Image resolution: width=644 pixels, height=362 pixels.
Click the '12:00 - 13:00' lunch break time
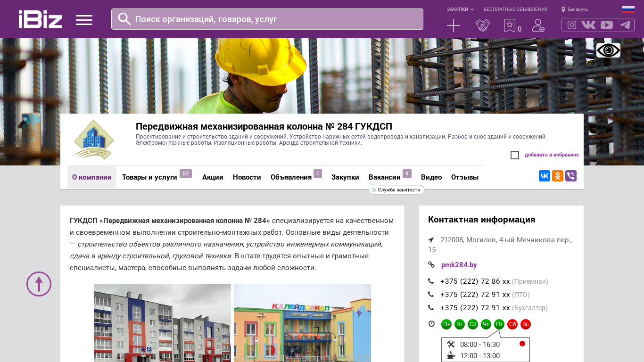(x=480, y=356)
